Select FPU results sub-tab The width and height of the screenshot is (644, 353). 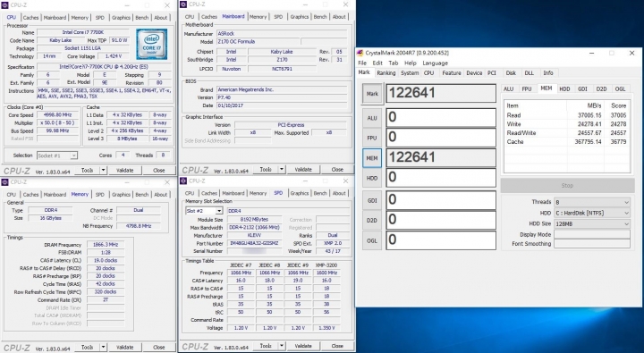click(527, 89)
